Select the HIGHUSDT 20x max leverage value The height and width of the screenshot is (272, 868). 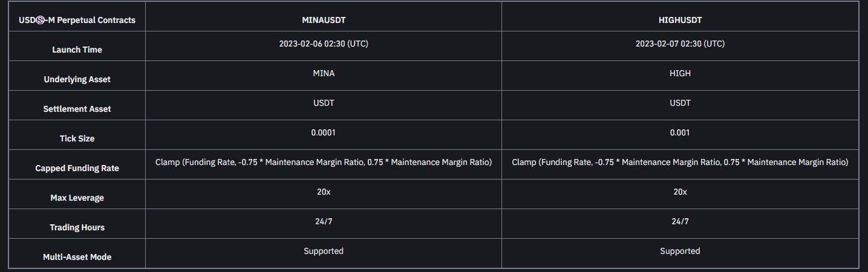pyautogui.click(x=680, y=192)
